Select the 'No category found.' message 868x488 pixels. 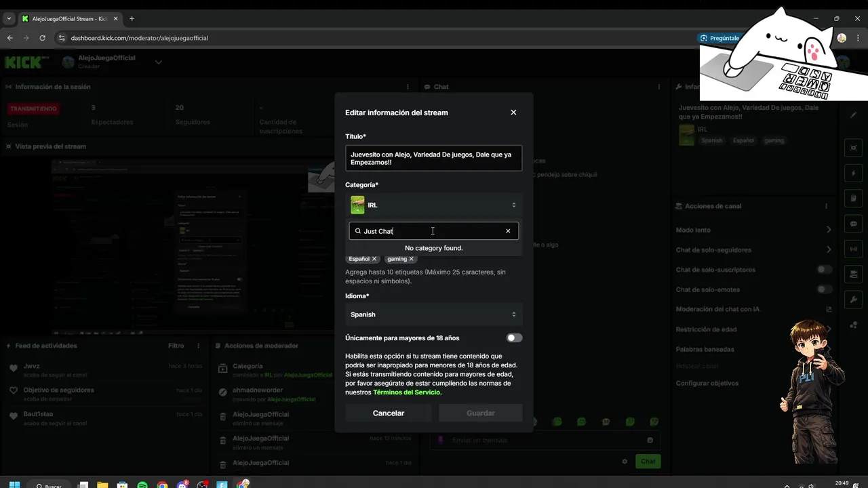(x=434, y=248)
